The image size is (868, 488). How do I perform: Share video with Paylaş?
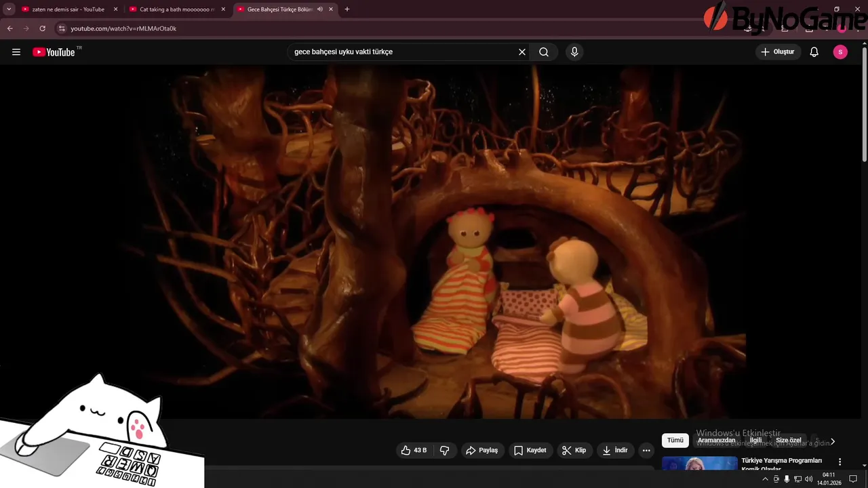[x=482, y=450]
